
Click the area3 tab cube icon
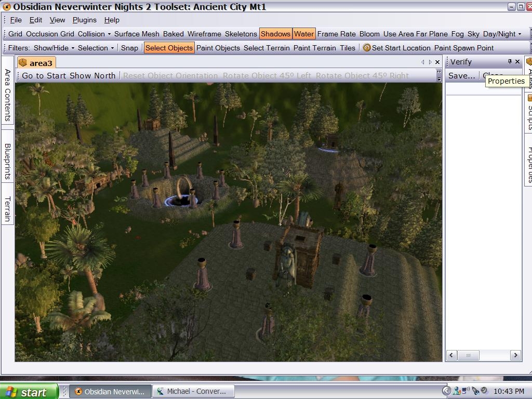point(22,63)
